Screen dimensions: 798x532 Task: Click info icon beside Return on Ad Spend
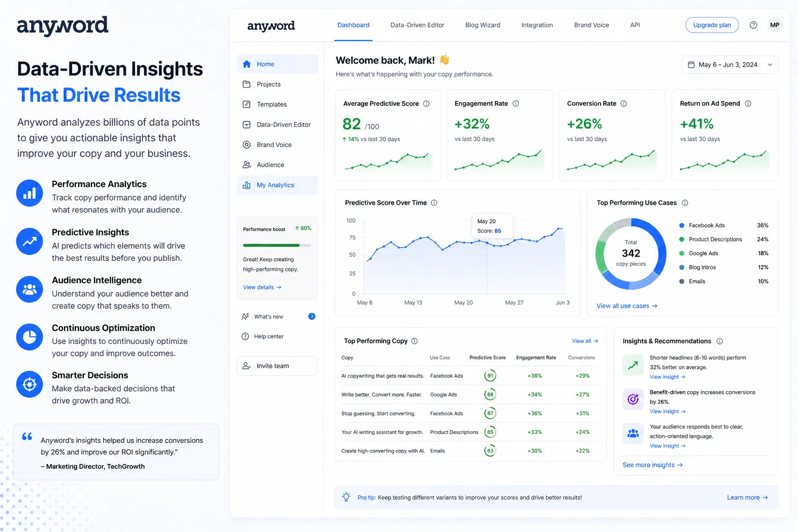click(748, 103)
